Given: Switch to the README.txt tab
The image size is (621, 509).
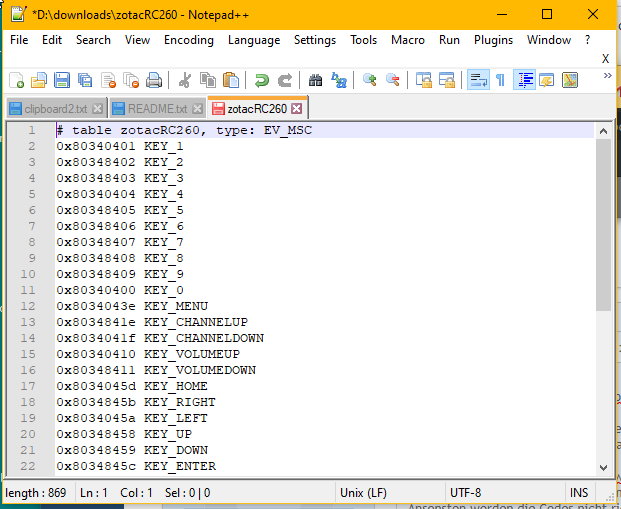Looking at the screenshot, I should coord(157,109).
